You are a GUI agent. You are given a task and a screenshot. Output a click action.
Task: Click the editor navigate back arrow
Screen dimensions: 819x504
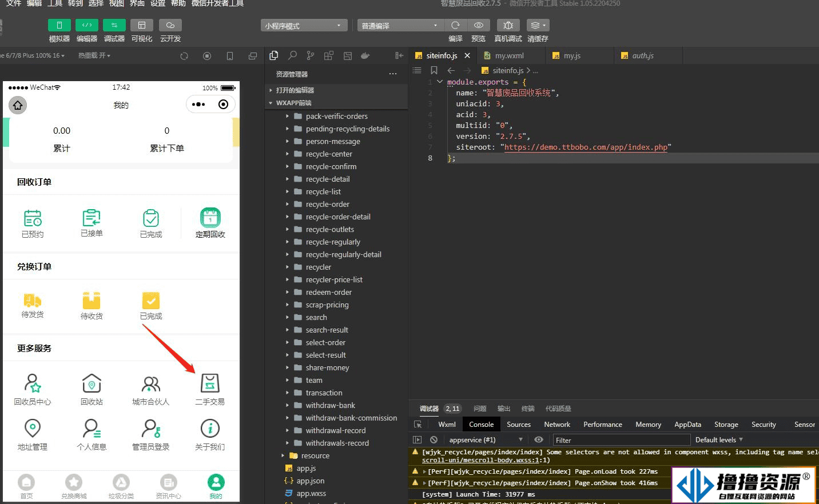point(451,70)
